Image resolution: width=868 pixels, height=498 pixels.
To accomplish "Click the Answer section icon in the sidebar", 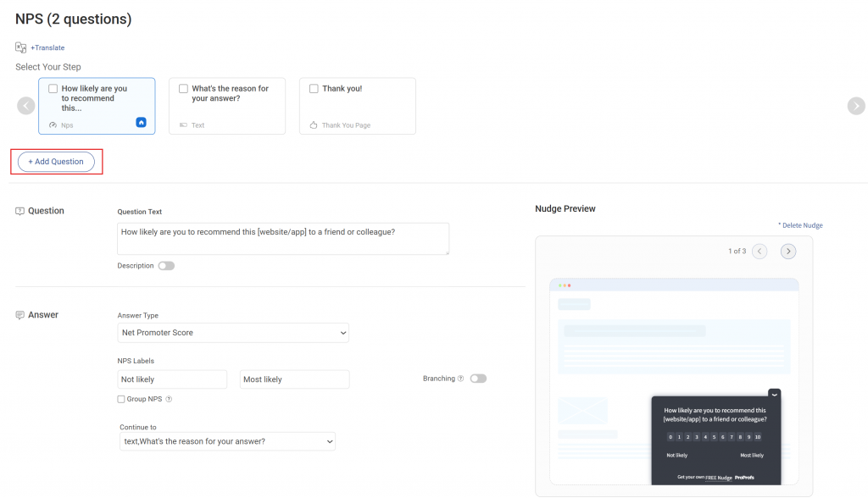I will (19, 314).
